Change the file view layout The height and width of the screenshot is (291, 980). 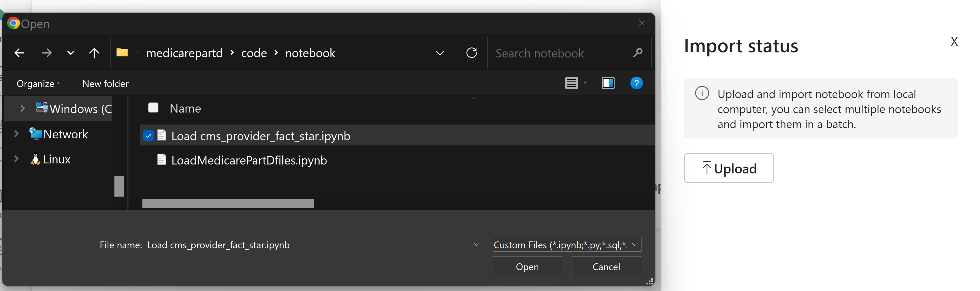click(571, 83)
